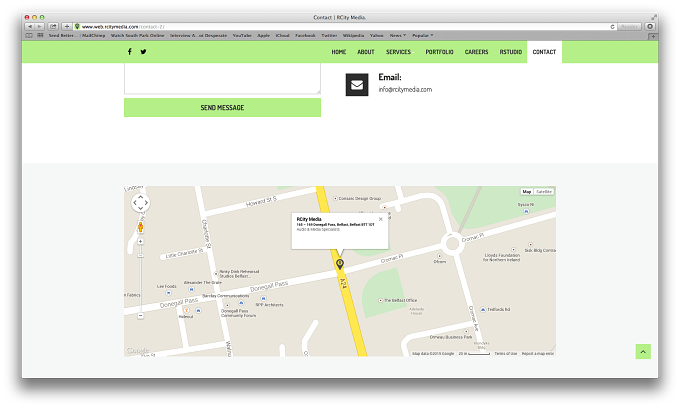The height and width of the screenshot is (408, 680).
Task: Open the Twitter bird icon in header
Action: (x=143, y=52)
